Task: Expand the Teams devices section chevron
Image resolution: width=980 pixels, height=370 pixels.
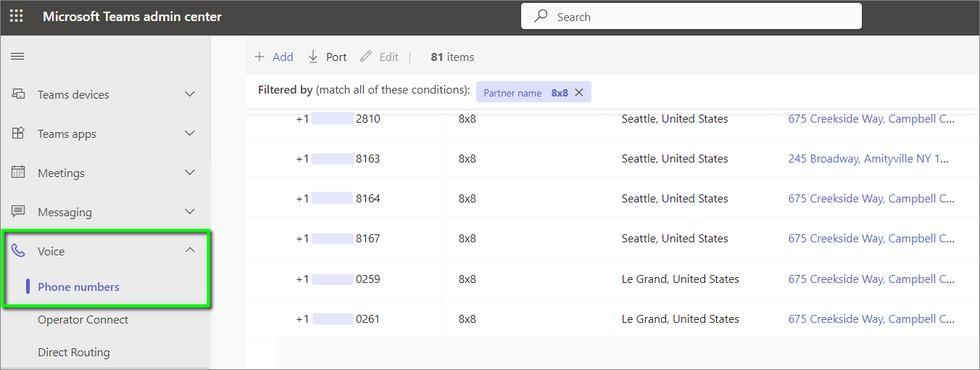Action: pyautogui.click(x=190, y=94)
